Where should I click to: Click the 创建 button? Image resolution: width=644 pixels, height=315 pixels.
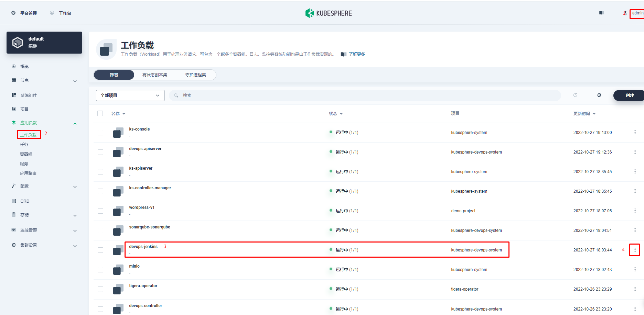tap(629, 95)
